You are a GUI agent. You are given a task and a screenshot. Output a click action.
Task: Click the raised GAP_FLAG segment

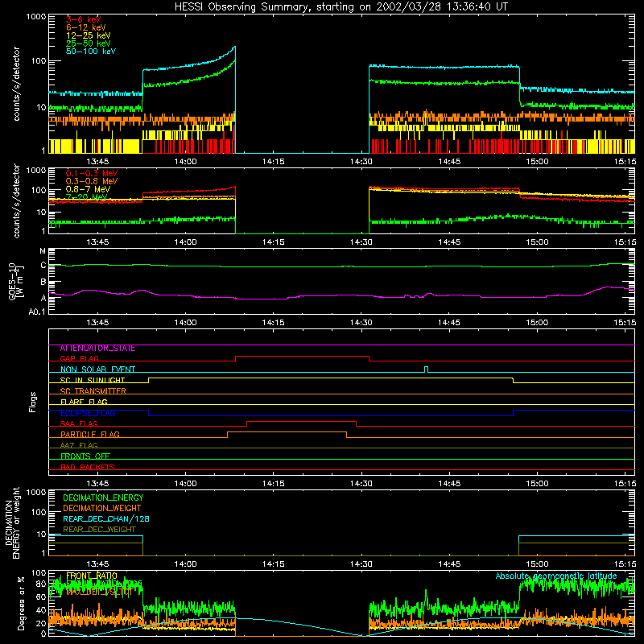coord(303,357)
